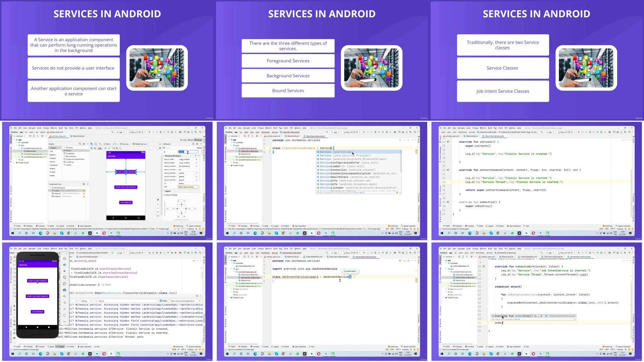Click the Opera taskbar icon in the Service autocomplete screenshot
This screenshot has width=644, height=362.
click(318, 233)
